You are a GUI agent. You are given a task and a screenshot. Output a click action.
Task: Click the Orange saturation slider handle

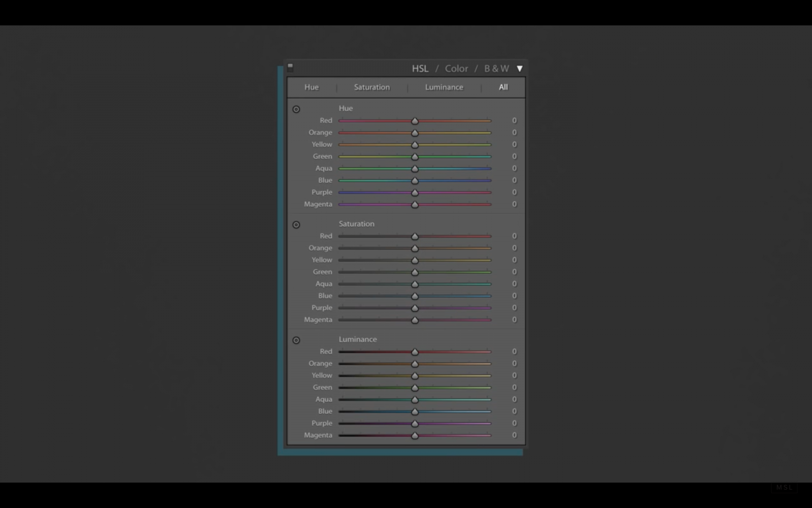pos(415,248)
